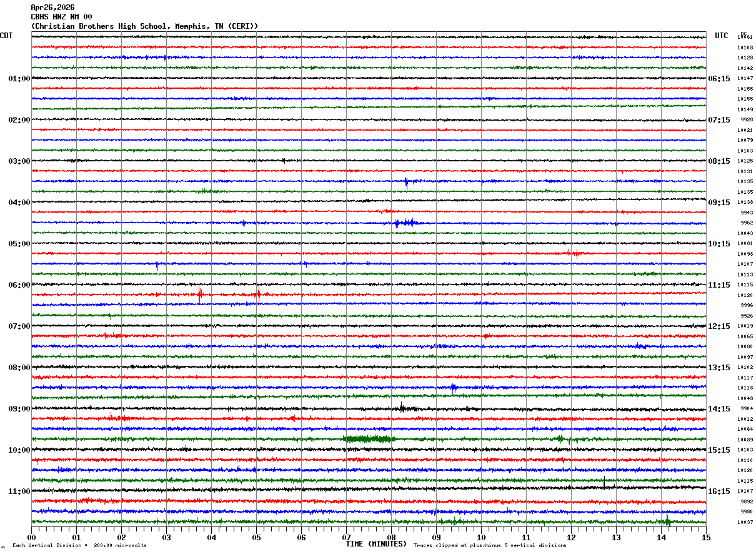Select the 06:00 CDT row label

tap(19, 285)
